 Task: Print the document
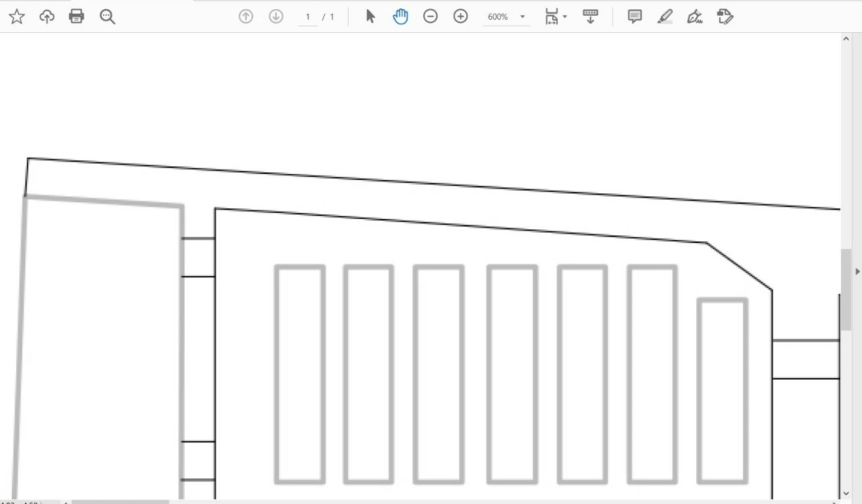point(77,16)
